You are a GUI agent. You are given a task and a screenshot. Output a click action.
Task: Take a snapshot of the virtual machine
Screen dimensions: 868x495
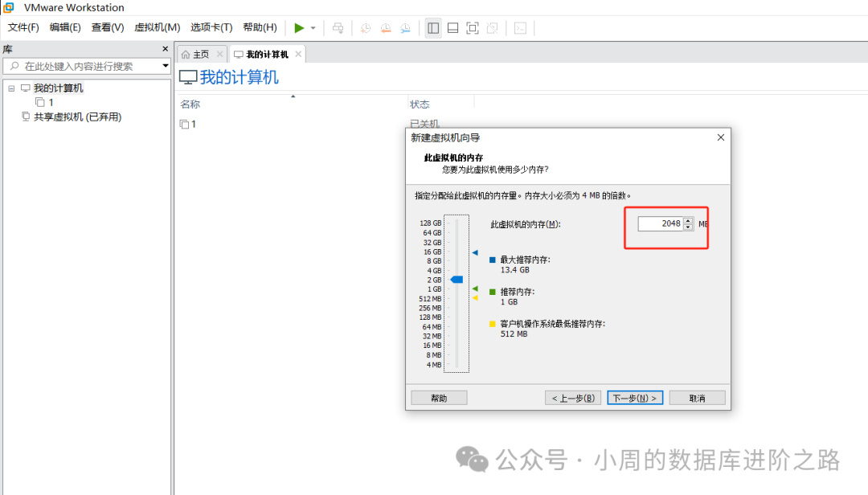[x=365, y=27]
